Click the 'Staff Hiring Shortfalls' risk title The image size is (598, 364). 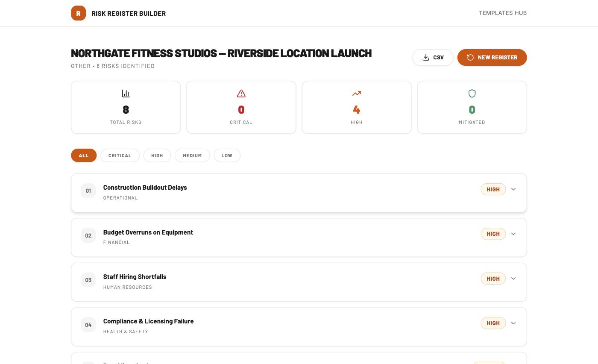pyautogui.click(x=135, y=277)
